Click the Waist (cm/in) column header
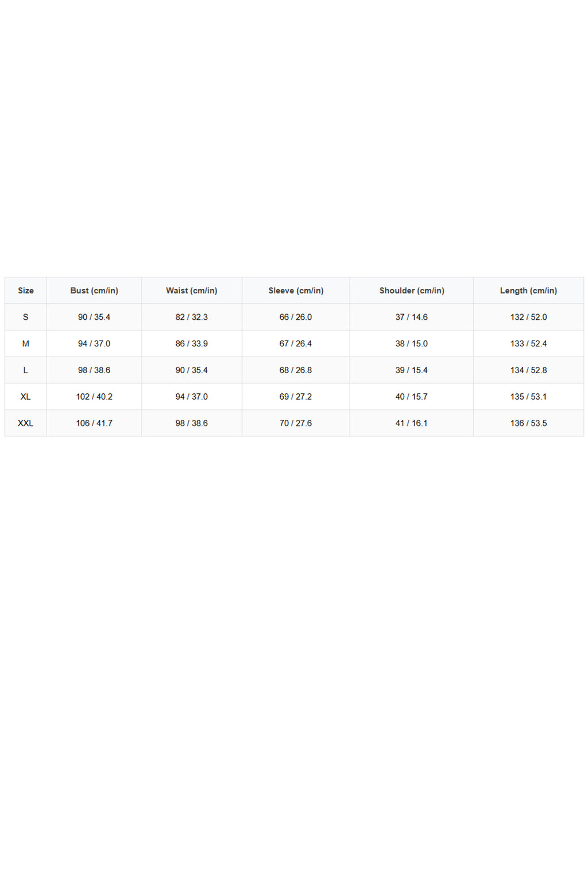This screenshot has width=588, height=882. click(x=192, y=291)
